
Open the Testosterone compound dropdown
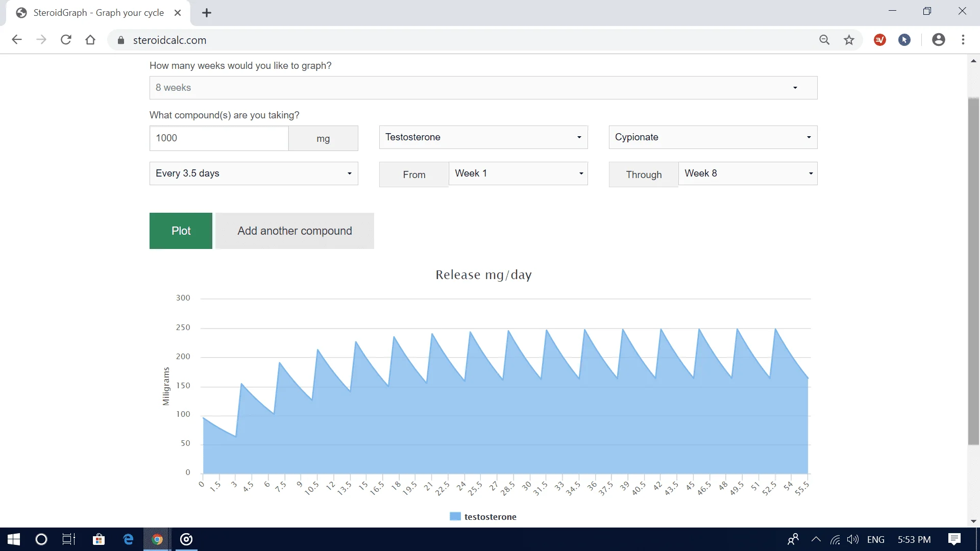(483, 137)
